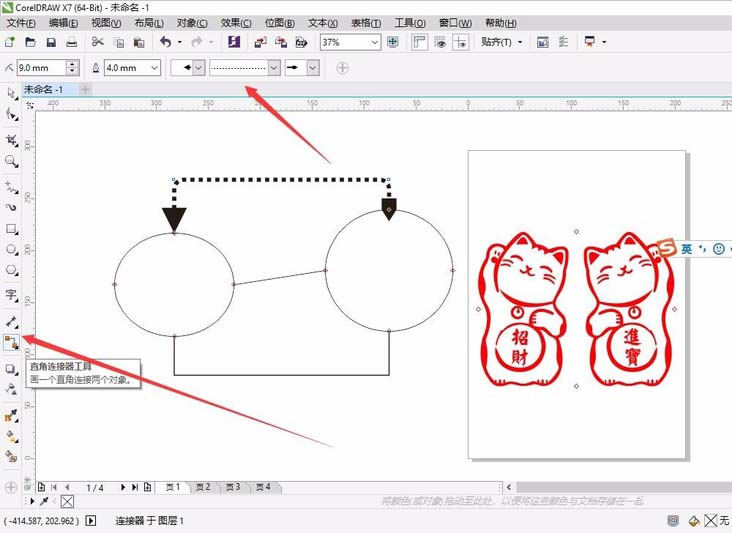The width and height of the screenshot is (732, 533).
Task: Select the Polygon tool
Action: click(x=12, y=271)
